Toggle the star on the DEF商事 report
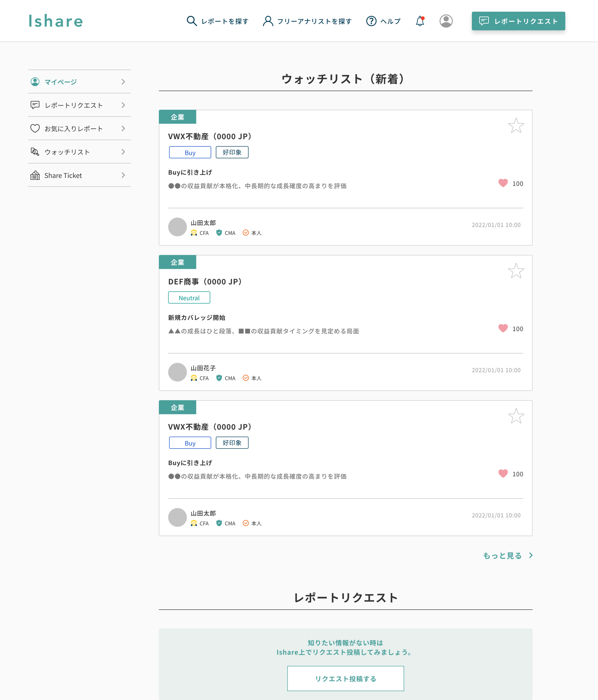598x700 pixels. [516, 270]
